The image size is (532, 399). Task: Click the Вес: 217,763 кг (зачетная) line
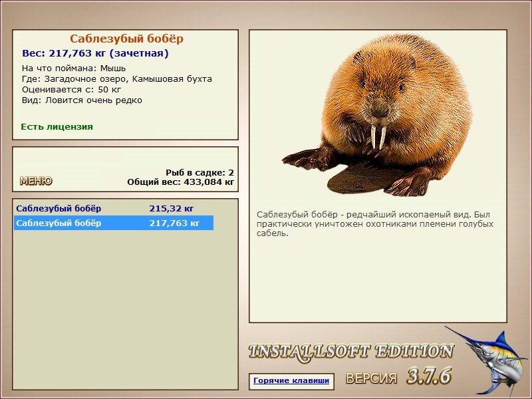click(x=95, y=53)
